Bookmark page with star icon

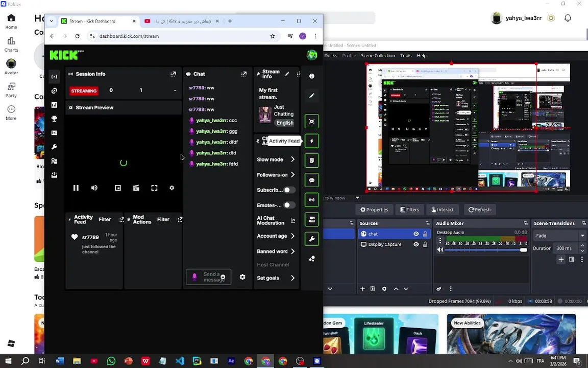pos(273,36)
